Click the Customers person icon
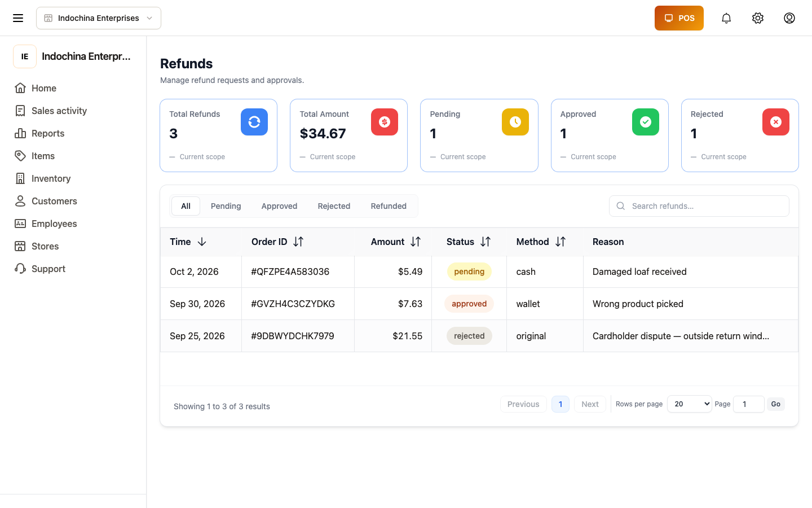Image resolution: width=812 pixels, height=508 pixels. 20,201
